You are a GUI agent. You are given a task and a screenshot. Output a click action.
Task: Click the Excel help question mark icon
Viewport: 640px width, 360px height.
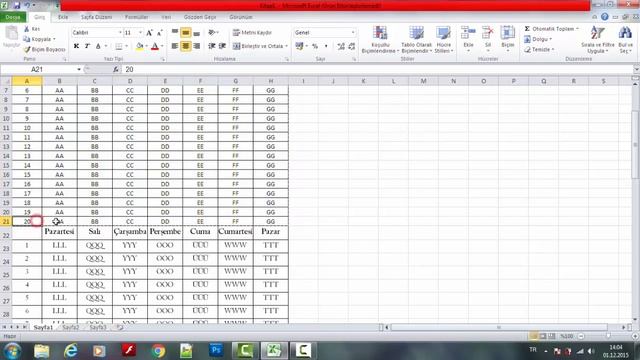click(x=604, y=17)
